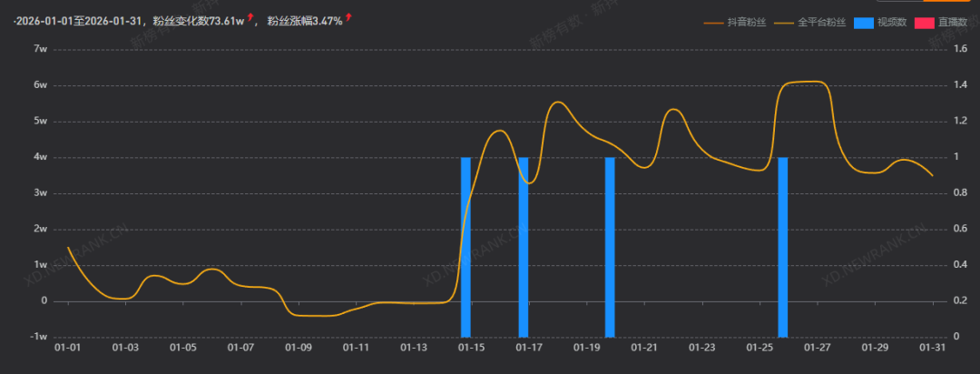Click the blue video bar on 01-26
The height and width of the screenshot is (374, 980).
click(783, 247)
